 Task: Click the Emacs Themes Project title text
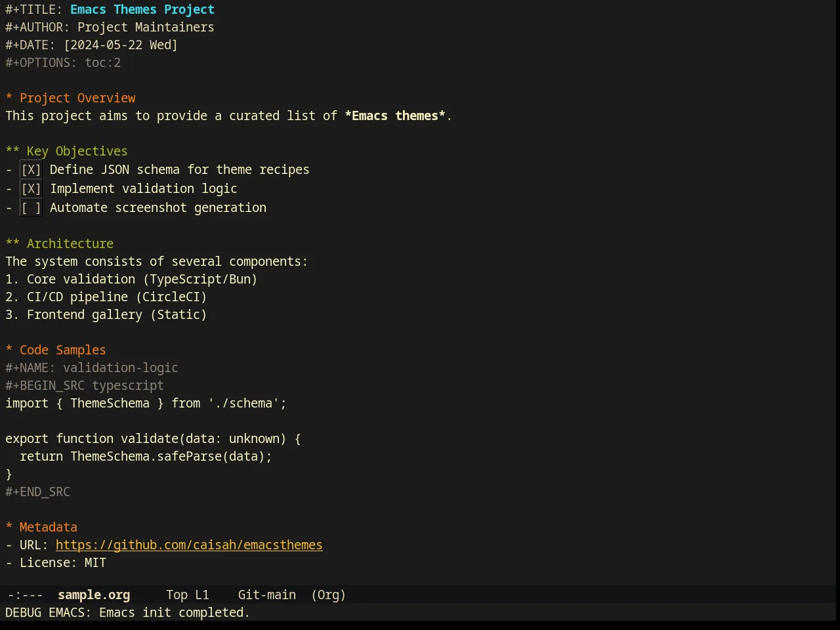(142, 9)
